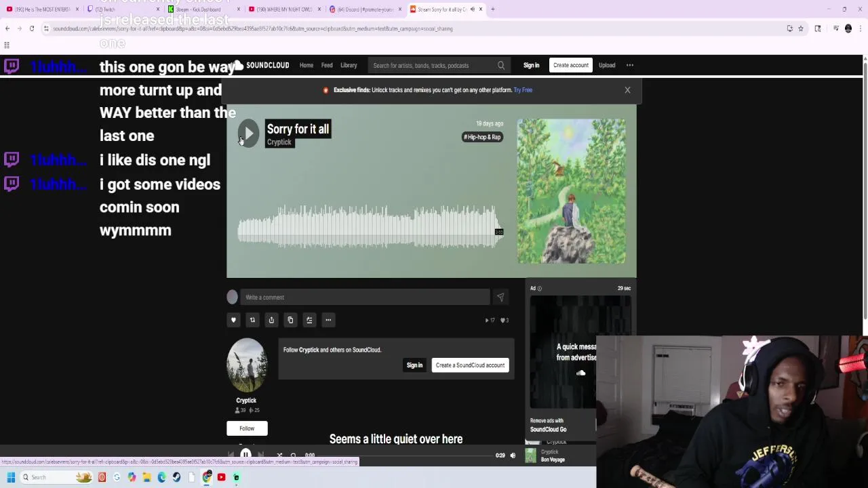Click the play count 17 stat
This screenshot has width=868, height=488.
(x=490, y=320)
